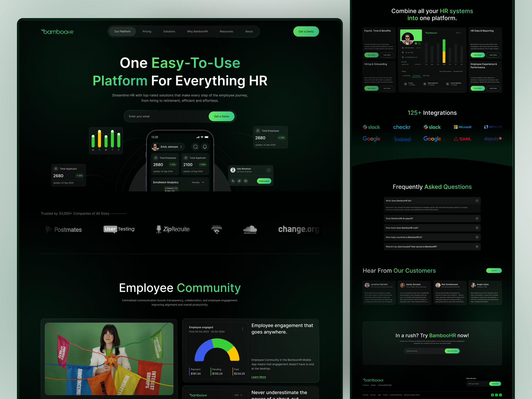Open the chat icon on Odis Rhinehart's card
The height and width of the screenshot is (399, 532).
point(239,181)
